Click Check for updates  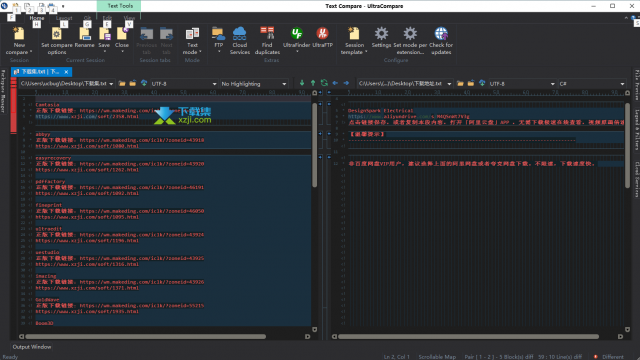441,40
